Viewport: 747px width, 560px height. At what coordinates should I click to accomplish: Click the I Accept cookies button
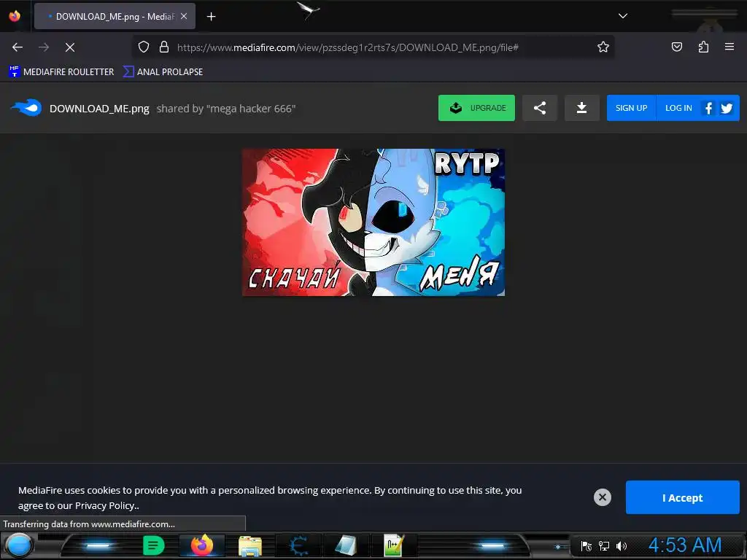[x=682, y=497]
